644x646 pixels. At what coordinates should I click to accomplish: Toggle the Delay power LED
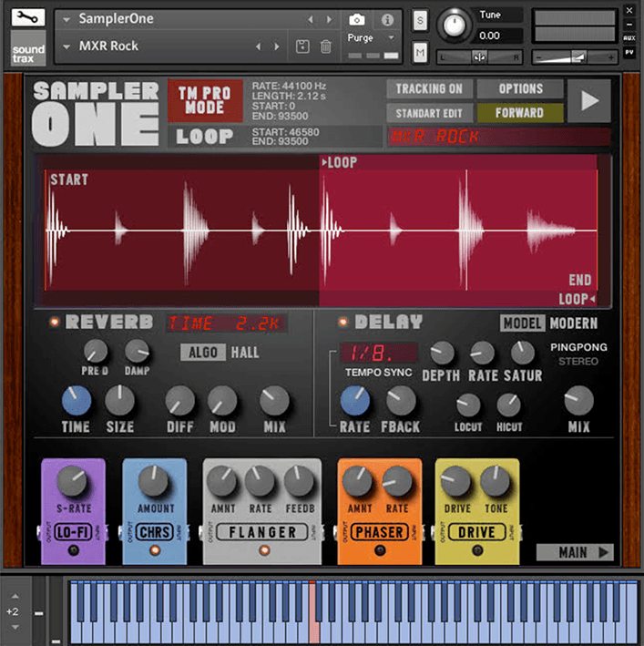click(342, 322)
